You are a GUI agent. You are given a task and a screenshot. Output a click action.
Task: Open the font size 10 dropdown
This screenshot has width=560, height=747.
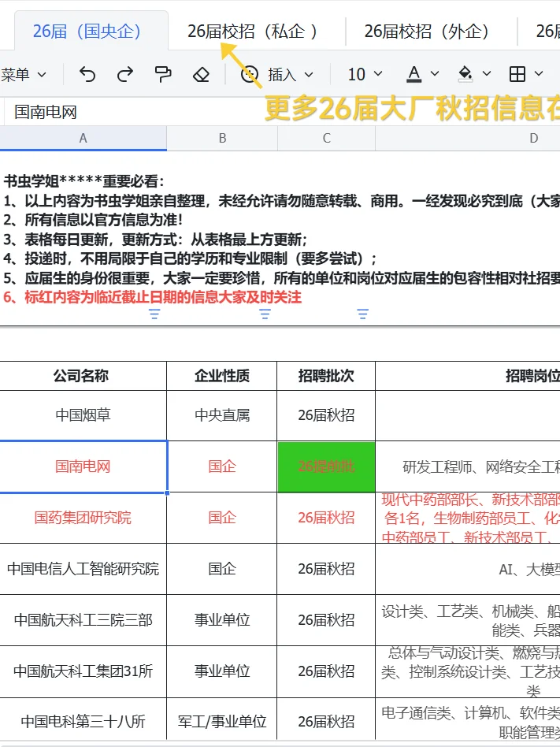(x=365, y=74)
